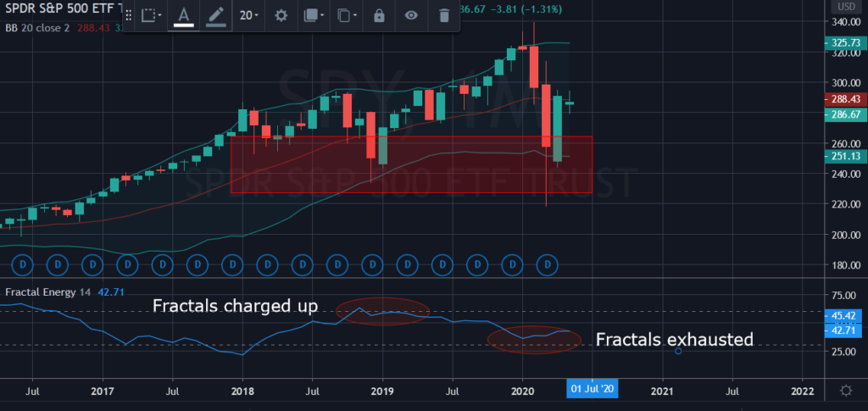Hide the selected drawing with eye icon
868x411 pixels.
point(411,15)
